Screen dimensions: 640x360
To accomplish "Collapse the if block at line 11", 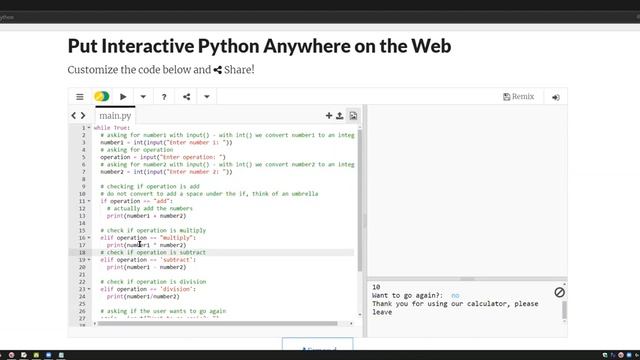I will (x=89, y=201).
